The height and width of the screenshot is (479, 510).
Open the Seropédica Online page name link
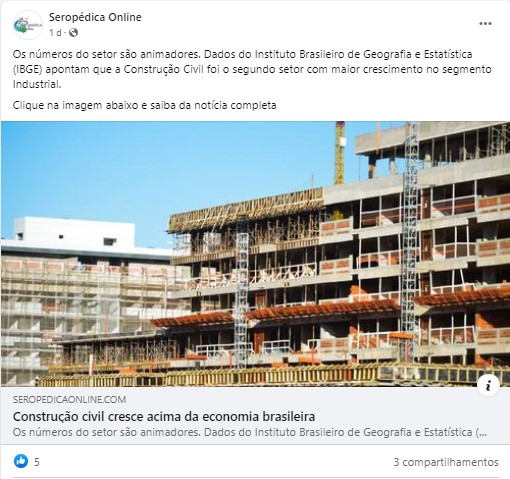tap(95, 17)
